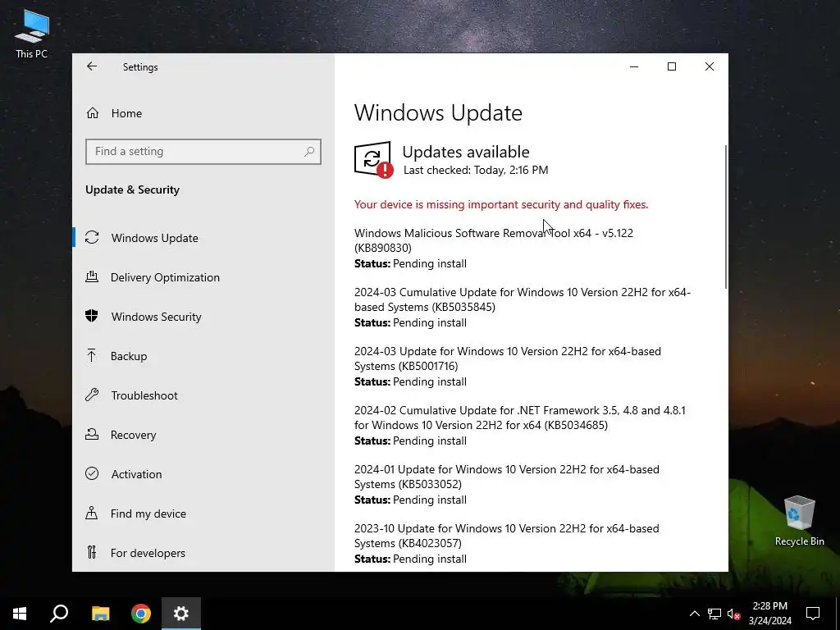This screenshot has height=630, width=840.
Task: Open the Activation page
Action: click(x=137, y=474)
